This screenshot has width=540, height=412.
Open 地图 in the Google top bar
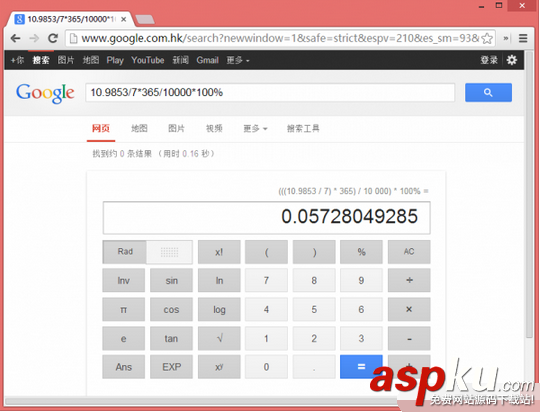pyautogui.click(x=91, y=60)
